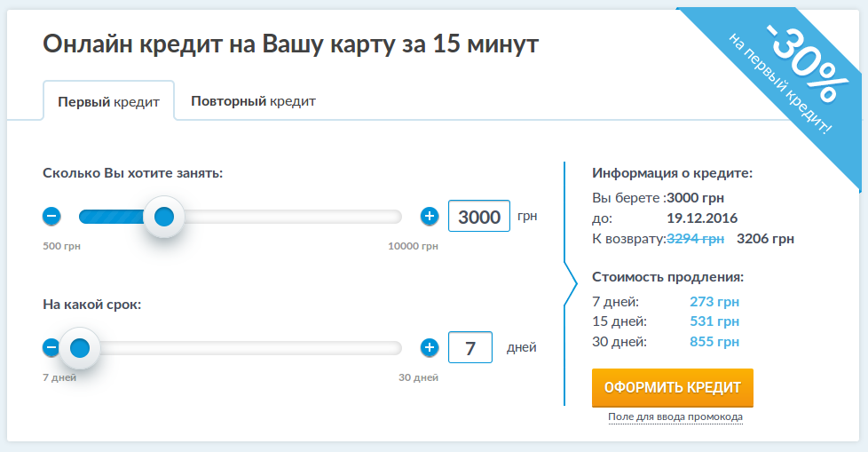Open the Поле для ввода промокода link
This screenshot has width=868, height=452.
click(675, 416)
